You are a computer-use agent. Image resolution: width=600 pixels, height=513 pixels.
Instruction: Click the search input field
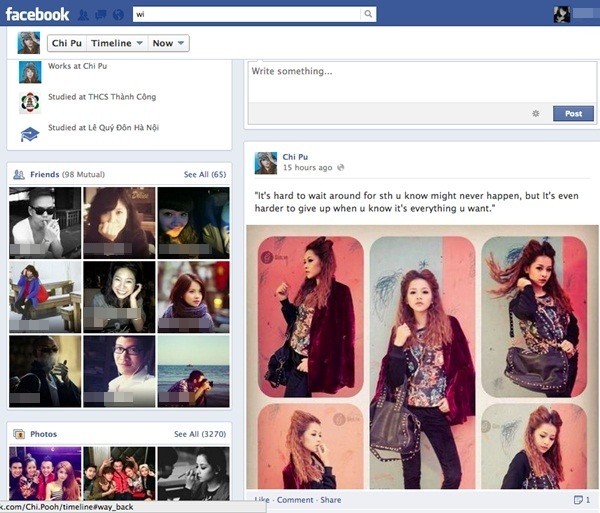coord(246,14)
